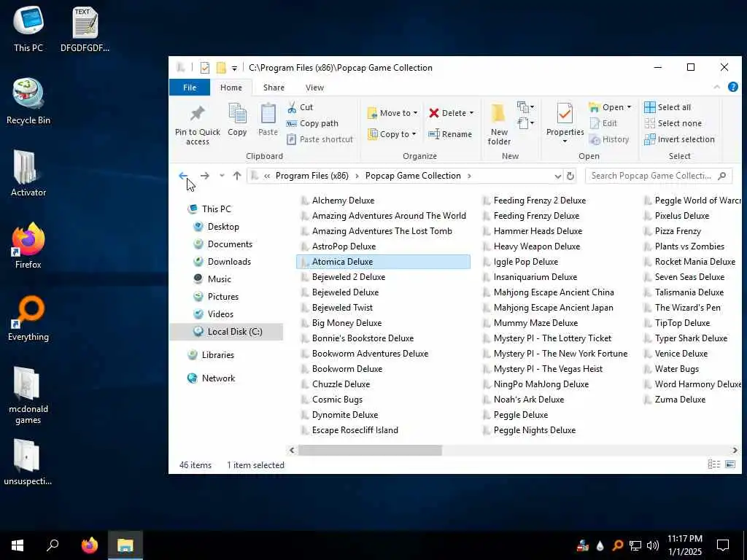Switch to the View ribbon tab
Screen dimensions: 747x560
click(314, 87)
